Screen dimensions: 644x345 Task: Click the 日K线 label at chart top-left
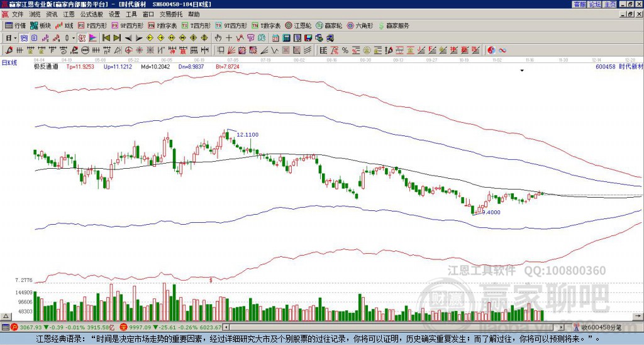pos(9,63)
